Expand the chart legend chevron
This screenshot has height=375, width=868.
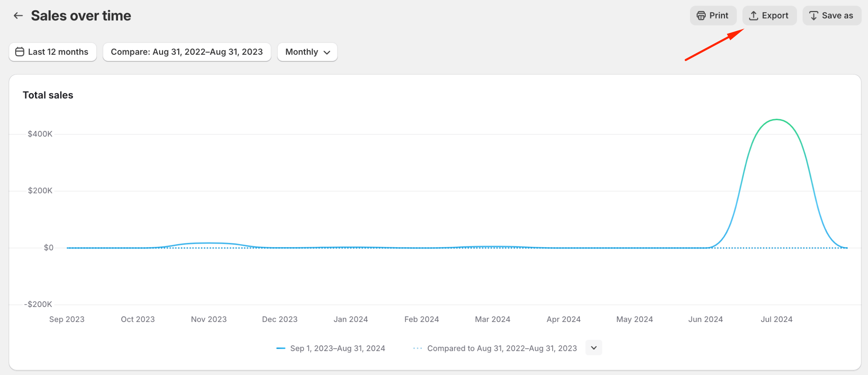pyautogui.click(x=594, y=347)
